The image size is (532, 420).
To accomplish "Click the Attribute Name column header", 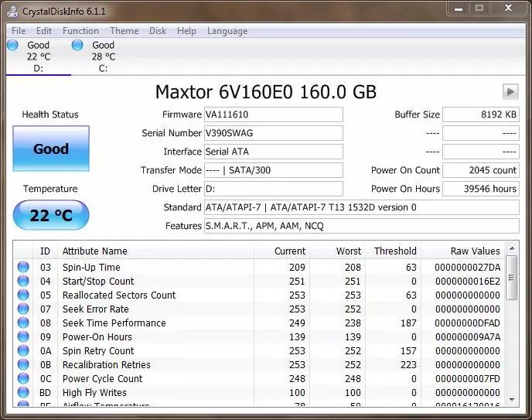I will pyautogui.click(x=156, y=251).
